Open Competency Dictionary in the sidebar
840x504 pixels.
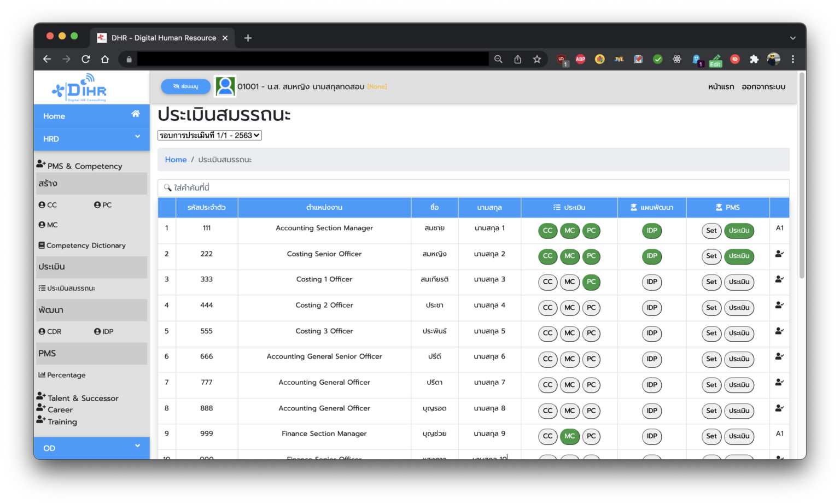point(86,245)
